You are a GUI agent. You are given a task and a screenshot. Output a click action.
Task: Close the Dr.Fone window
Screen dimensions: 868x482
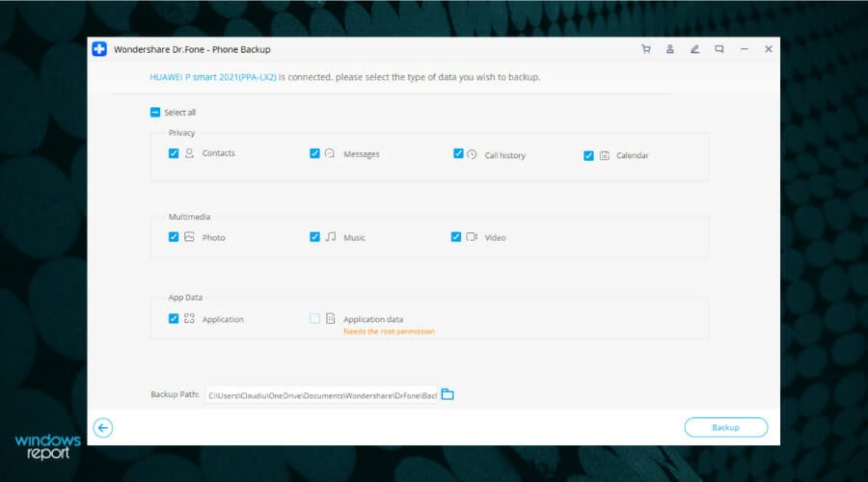coord(769,49)
